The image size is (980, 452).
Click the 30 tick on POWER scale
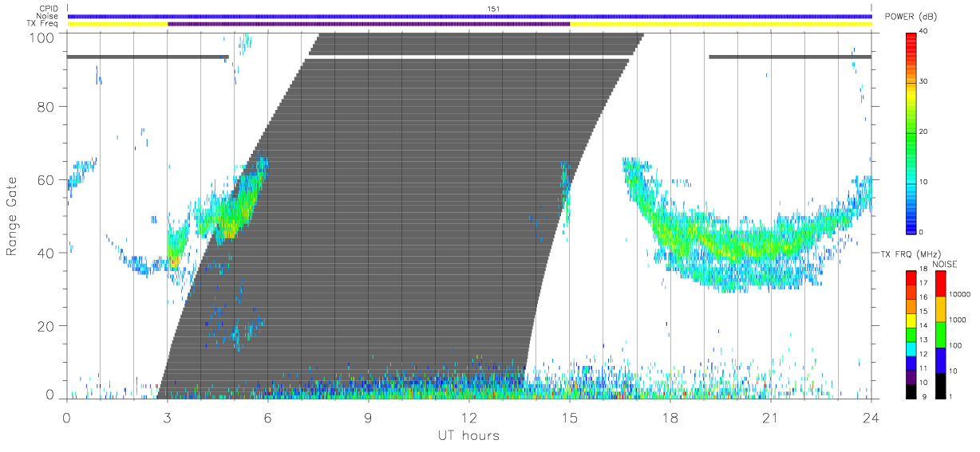(x=923, y=81)
